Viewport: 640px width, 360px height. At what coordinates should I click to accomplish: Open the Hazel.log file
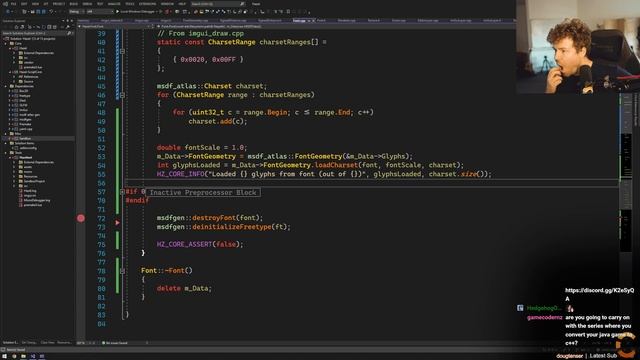[x=30, y=191]
